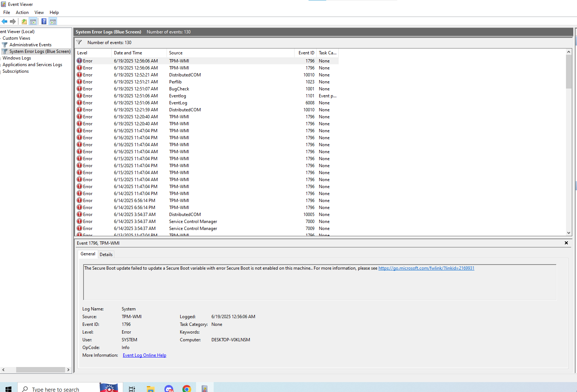577x392 pixels.
Task: Click error icon on Perflib row
Action: coord(79,82)
